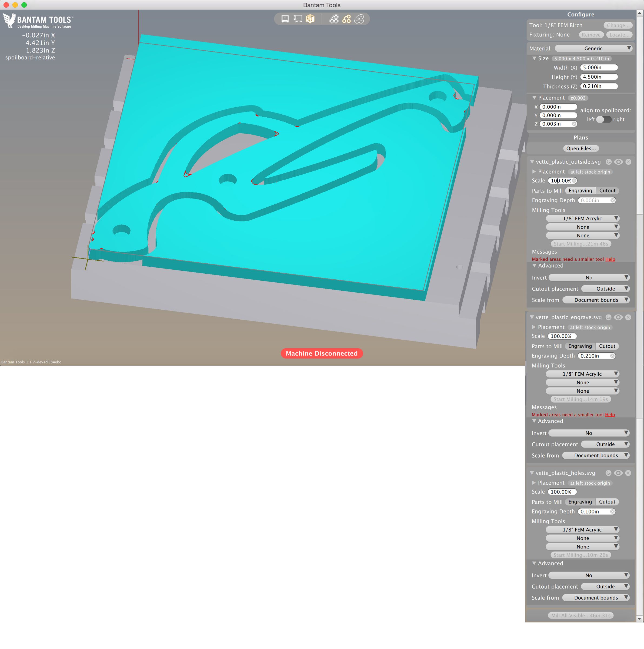Click the Open Files button
The width and height of the screenshot is (644, 649).
point(581,148)
